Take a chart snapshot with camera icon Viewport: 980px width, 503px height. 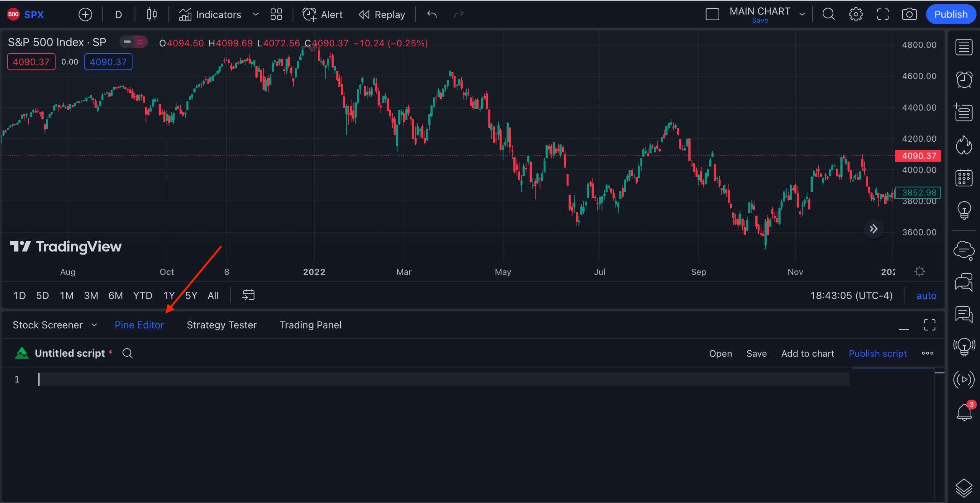click(x=909, y=15)
